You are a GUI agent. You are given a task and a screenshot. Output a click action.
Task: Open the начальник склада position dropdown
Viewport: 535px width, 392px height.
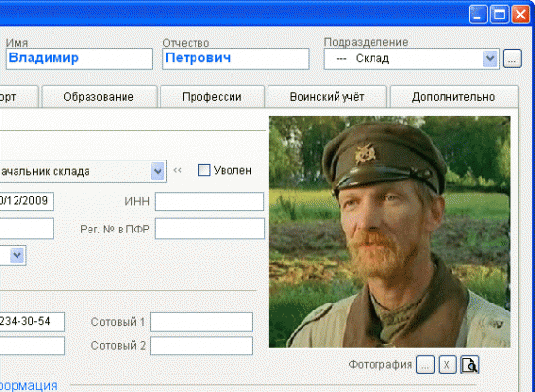click(x=158, y=170)
